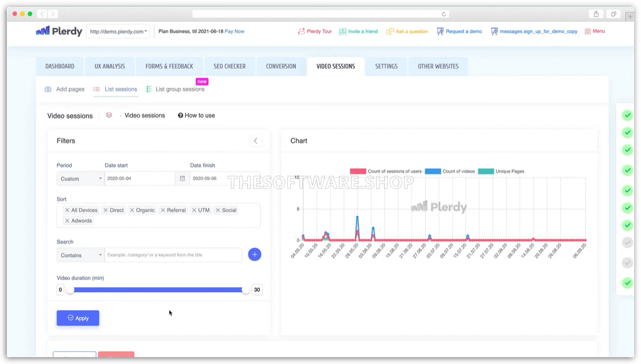
Task: Click the Request a demo icon
Action: [x=440, y=31]
